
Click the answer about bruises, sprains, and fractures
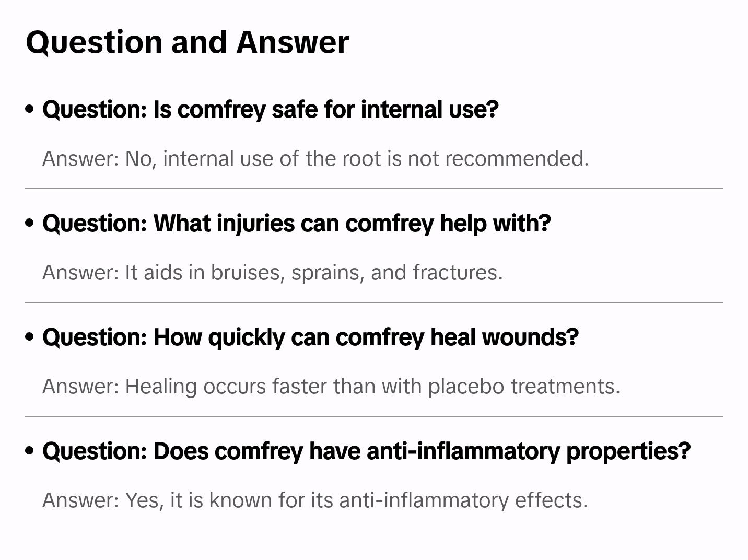click(x=272, y=273)
